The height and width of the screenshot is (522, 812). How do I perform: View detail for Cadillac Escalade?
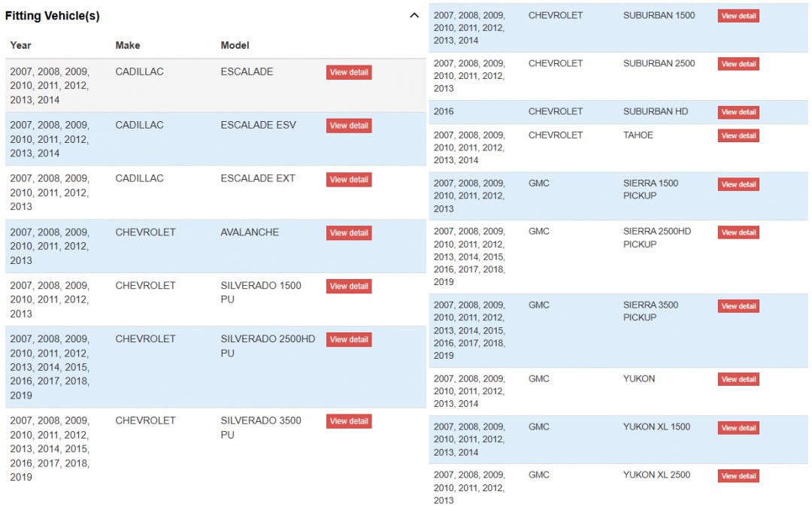pyautogui.click(x=349, y=72)
